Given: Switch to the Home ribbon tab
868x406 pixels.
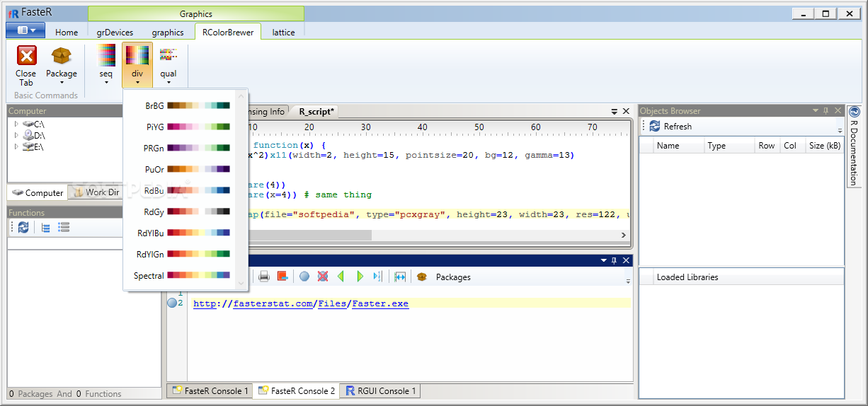Looking at the screenshot, I should point(67,32).
